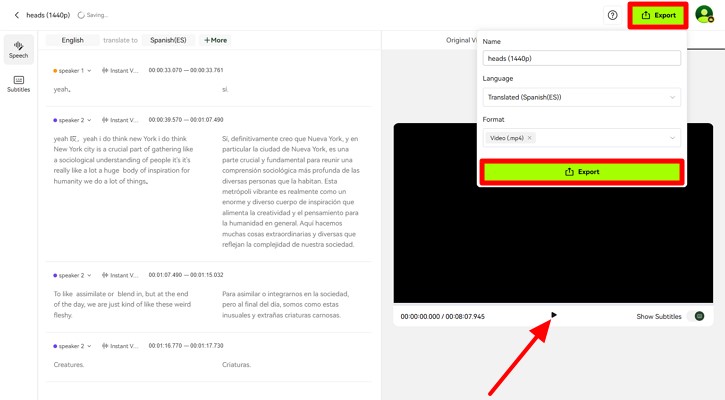Remove the Video (.mp4) format tag

(530, 138)
